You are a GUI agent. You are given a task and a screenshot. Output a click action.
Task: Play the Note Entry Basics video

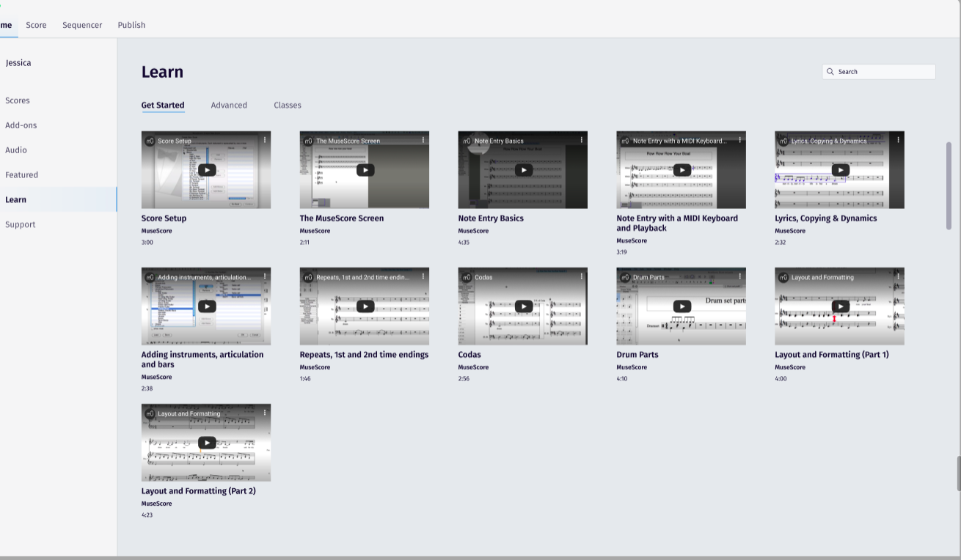[x=523, y=169]
